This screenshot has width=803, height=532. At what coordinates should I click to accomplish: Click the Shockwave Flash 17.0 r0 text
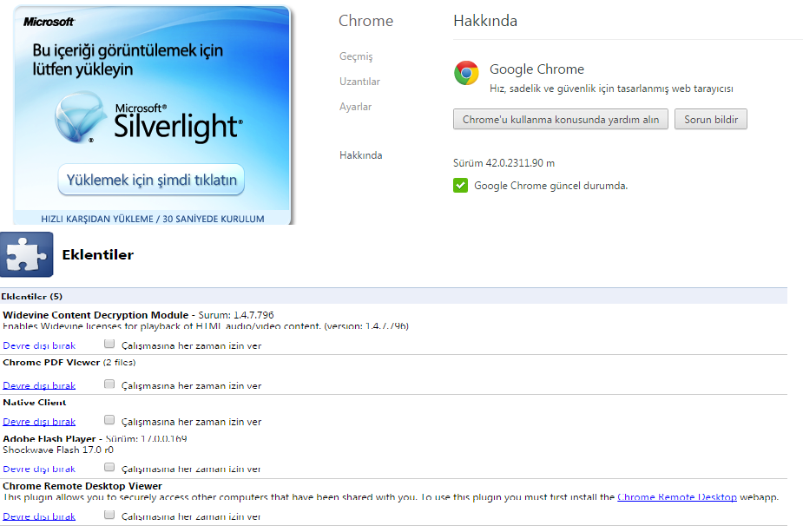click(58, 450)
